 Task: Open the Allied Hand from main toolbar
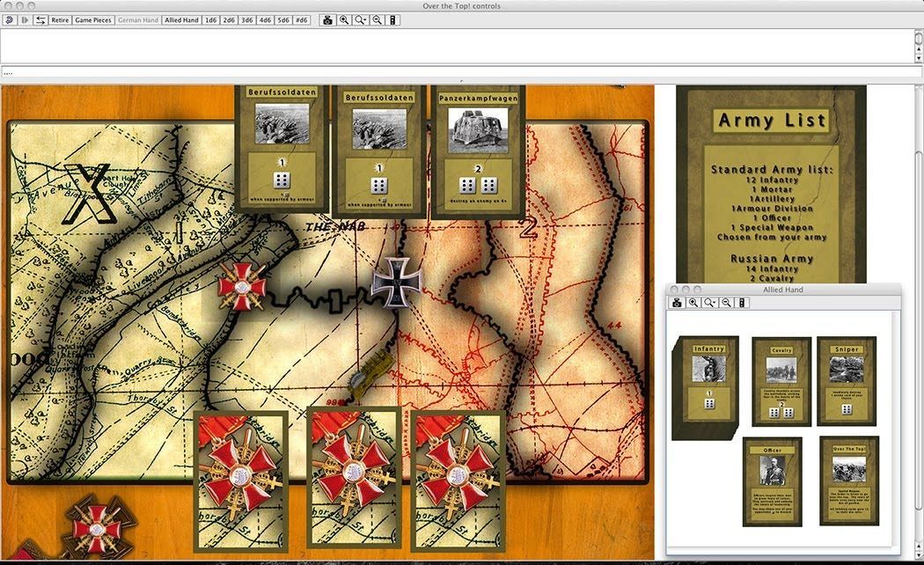coord(181,20)
